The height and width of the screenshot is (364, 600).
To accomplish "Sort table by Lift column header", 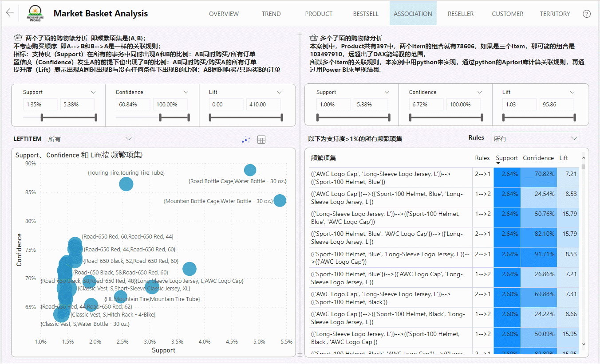I will 564,158.
